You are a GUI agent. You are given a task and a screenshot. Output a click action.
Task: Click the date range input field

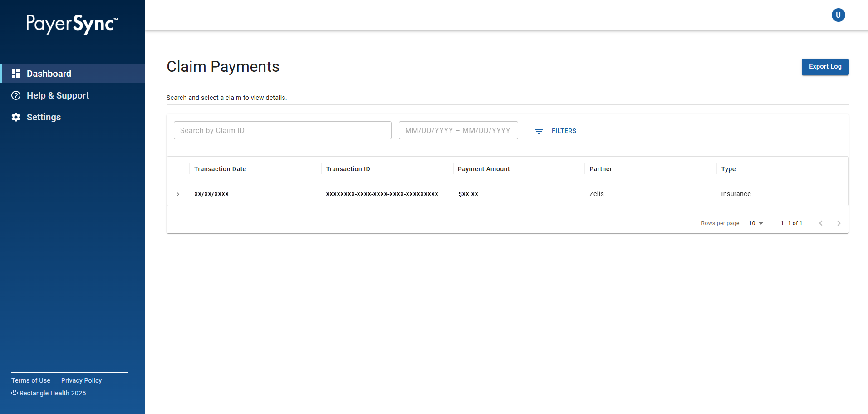tap(458, 130)
